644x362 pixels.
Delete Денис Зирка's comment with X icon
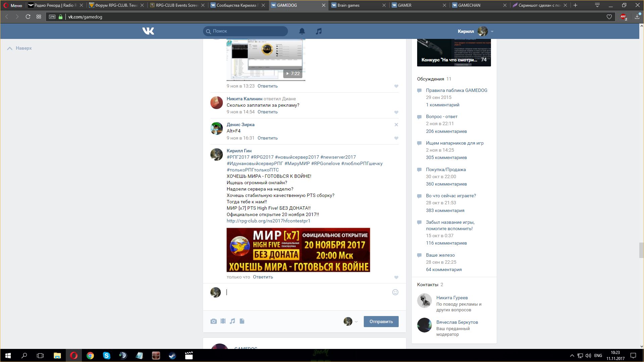coord(396,125)
